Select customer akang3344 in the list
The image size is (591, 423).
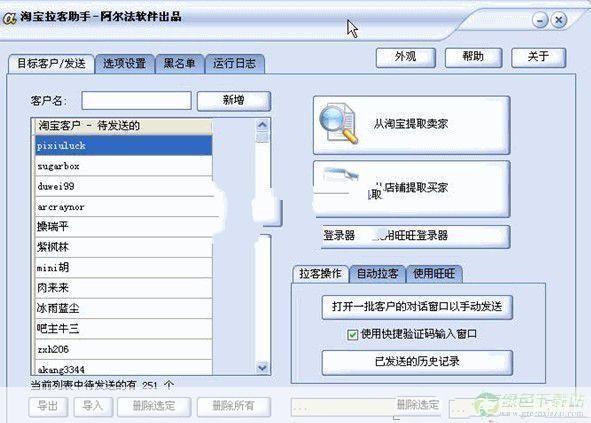point(124,368)
